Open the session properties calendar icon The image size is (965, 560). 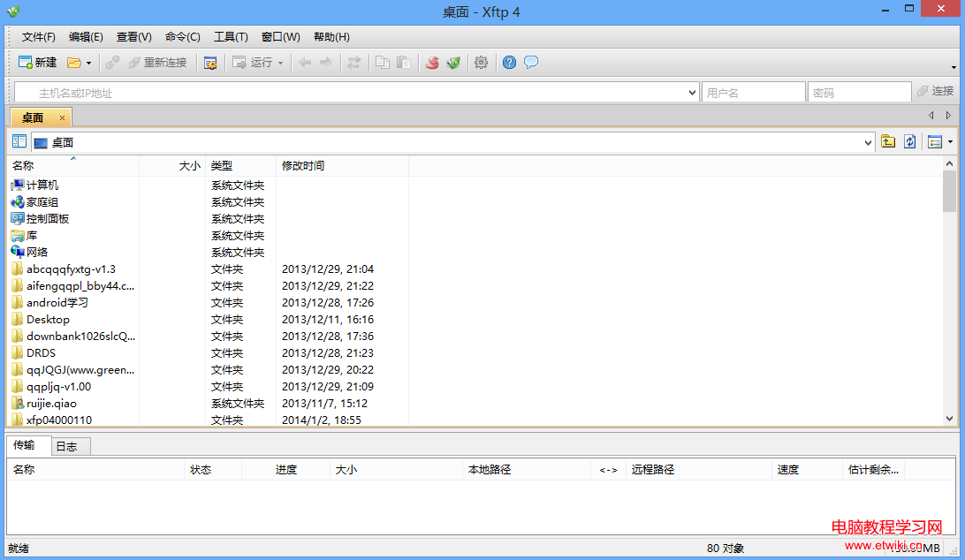point(210,63)
